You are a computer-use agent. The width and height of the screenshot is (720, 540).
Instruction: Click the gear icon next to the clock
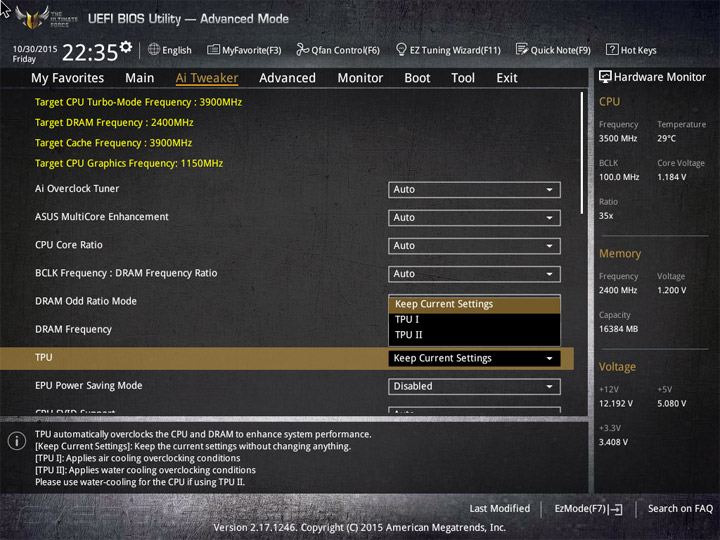(x=126, y=47)
